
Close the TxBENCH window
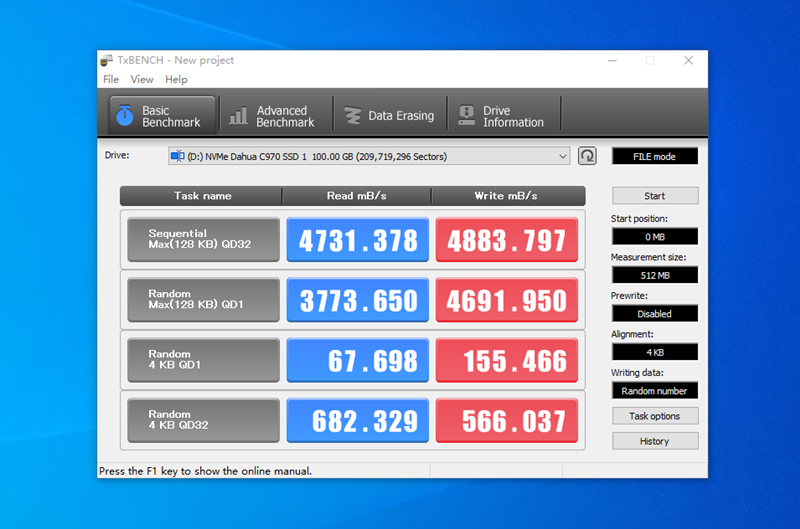[x=688, y=61]
